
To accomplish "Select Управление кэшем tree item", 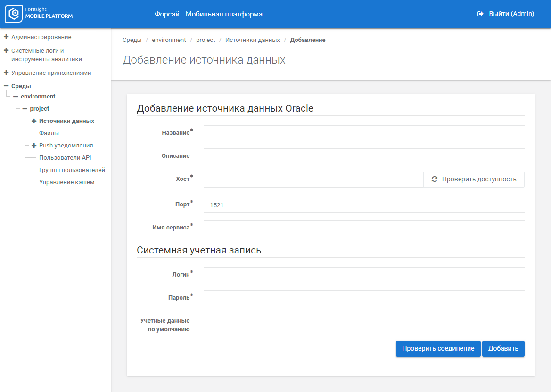I will (66, 182).
